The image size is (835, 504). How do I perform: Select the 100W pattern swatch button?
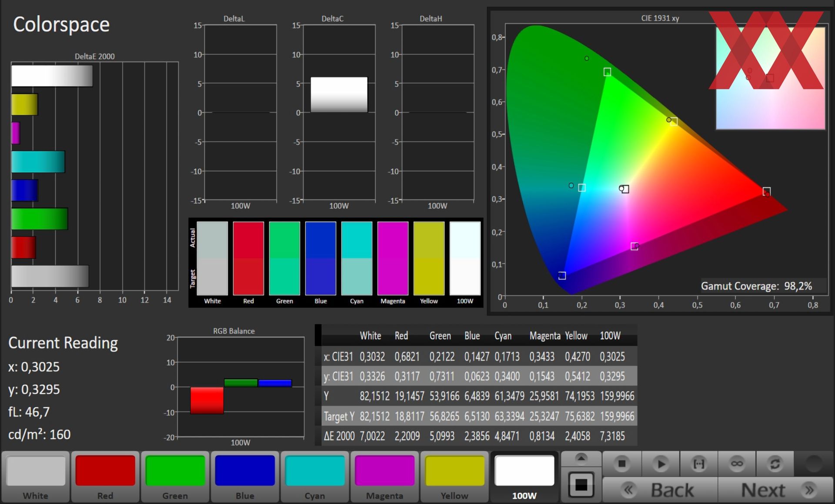pos(524,477)
